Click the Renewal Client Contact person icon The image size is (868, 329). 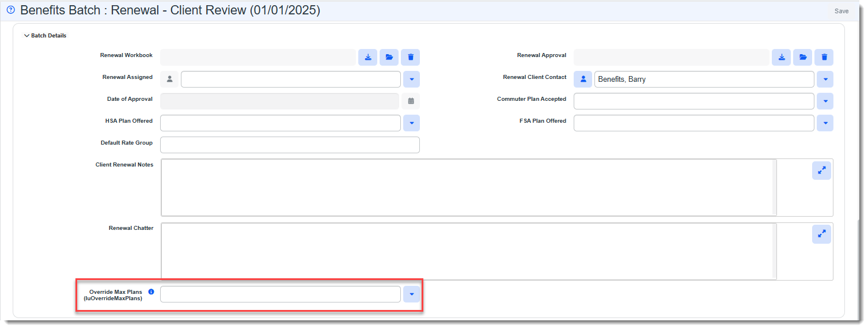pos(583,80)
